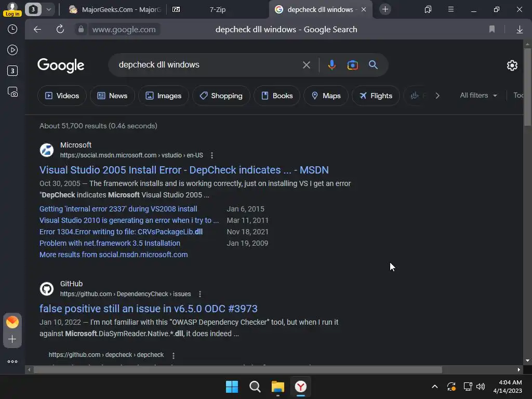
Task: Open Google quick settings gear
Action: point(512,65)
